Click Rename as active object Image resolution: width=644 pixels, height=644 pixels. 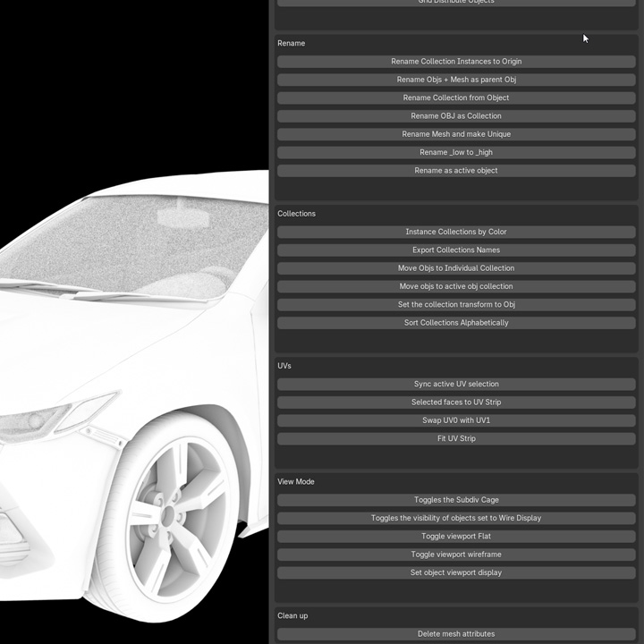tap(456, 171)
